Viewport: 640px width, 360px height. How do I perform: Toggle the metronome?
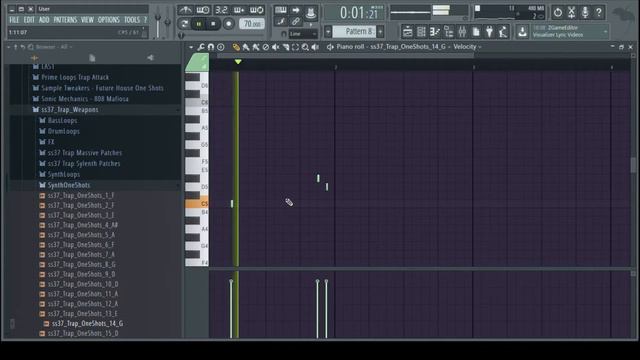click(185, 10)
